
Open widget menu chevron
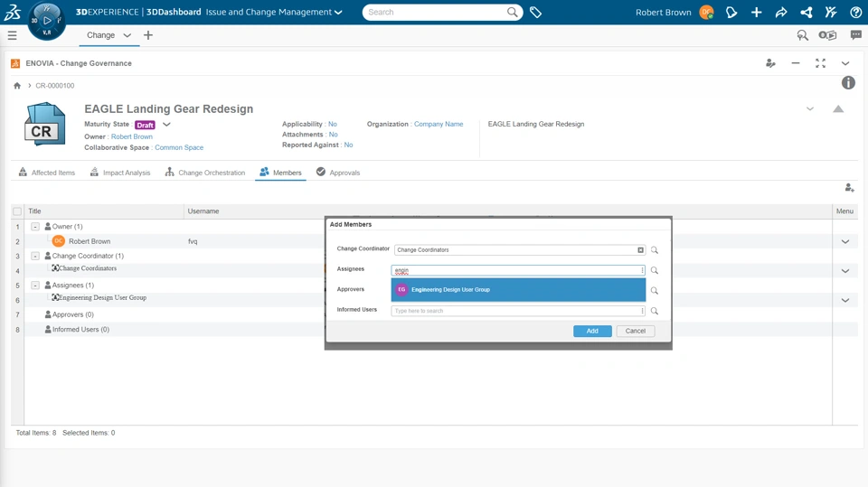[x=845, y=63]
